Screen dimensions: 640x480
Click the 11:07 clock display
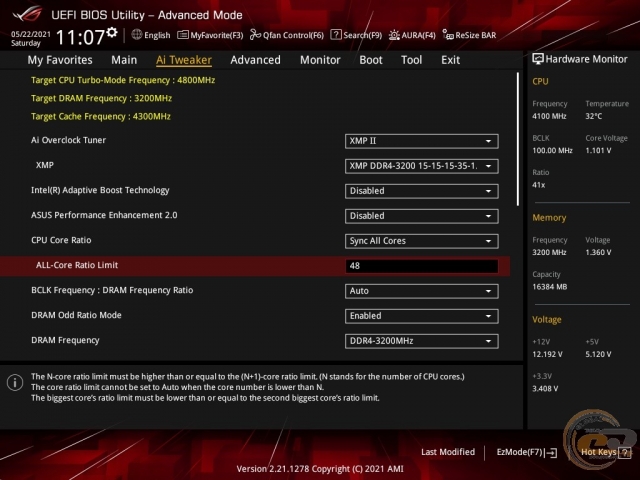pyautogui.click(x=80, y=37)
